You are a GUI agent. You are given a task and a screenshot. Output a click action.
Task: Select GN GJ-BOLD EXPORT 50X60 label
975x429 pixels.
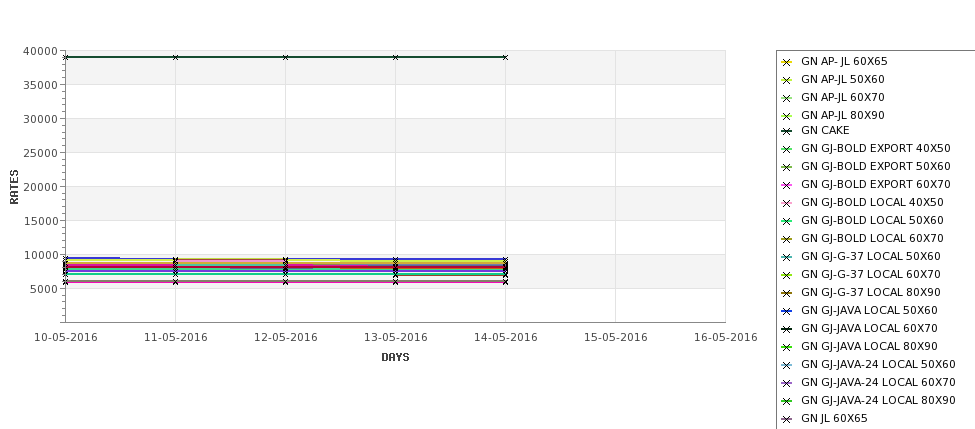click(876, 167)
